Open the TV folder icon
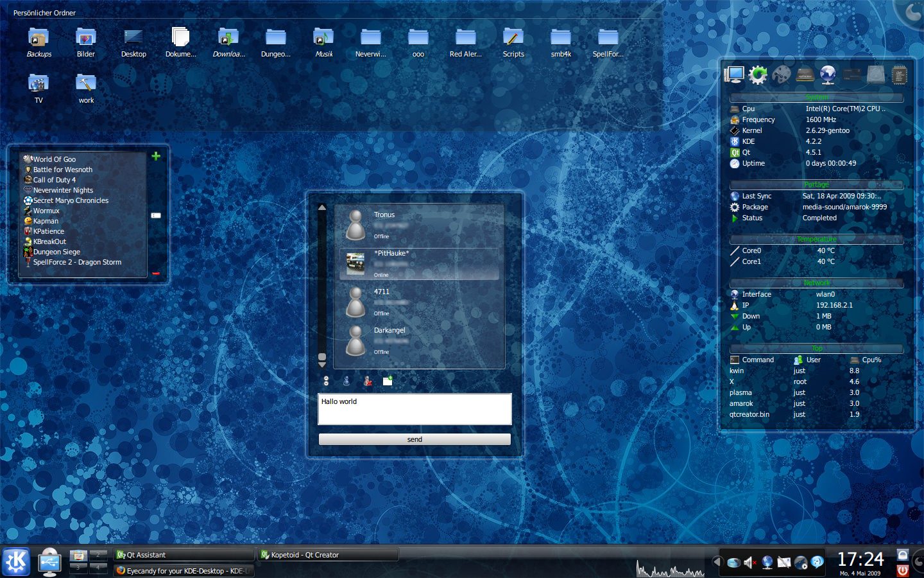Image resolution: width=924 pixels, height=578 pixels. click(38, 83)
